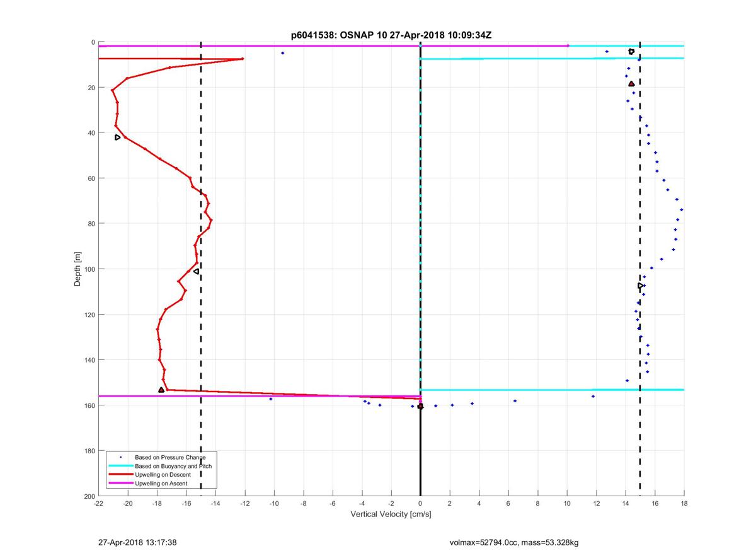Image resolution: width=756 pixels, height=558 pixels.
Task: Click the cyan line sample in the legend
Action: [x=120, y=465]
